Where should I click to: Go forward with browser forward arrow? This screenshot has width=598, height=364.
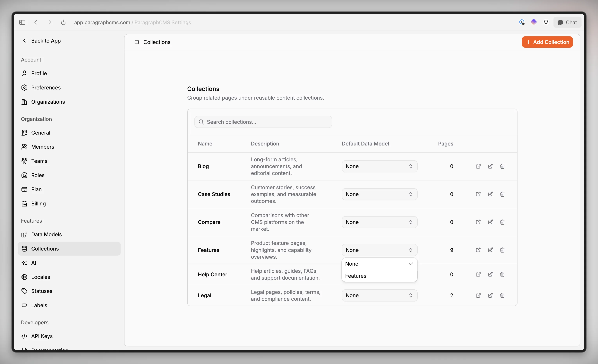coord(50,22)
